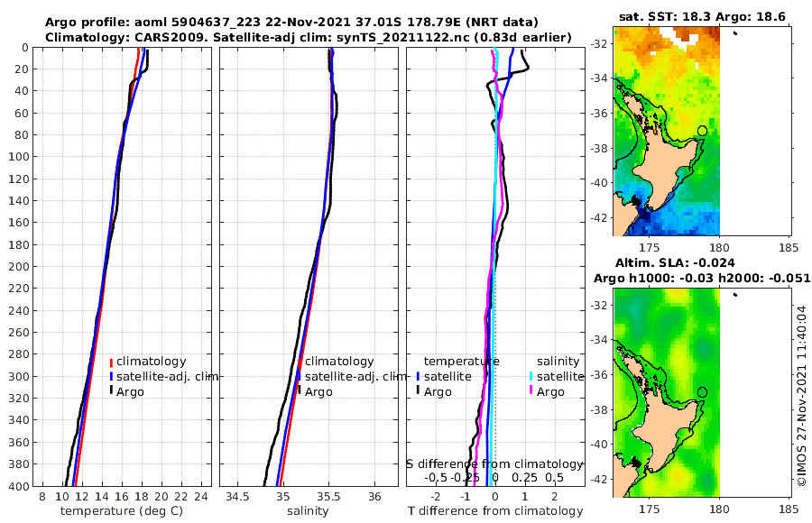Select the 'sat. SST: 18.3 Argo: 18.6' heading
This screenshot has width=812, height=523.
(x=702, y=16)
